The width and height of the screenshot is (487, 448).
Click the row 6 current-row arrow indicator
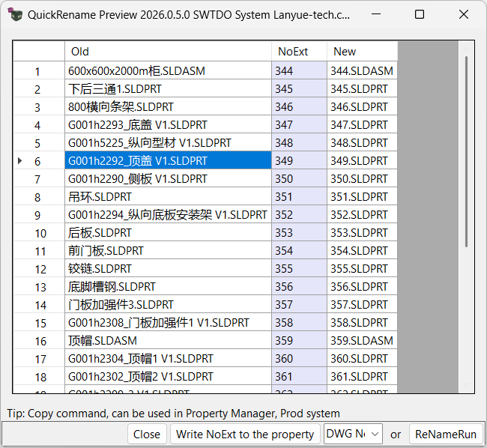pos(19,161)
